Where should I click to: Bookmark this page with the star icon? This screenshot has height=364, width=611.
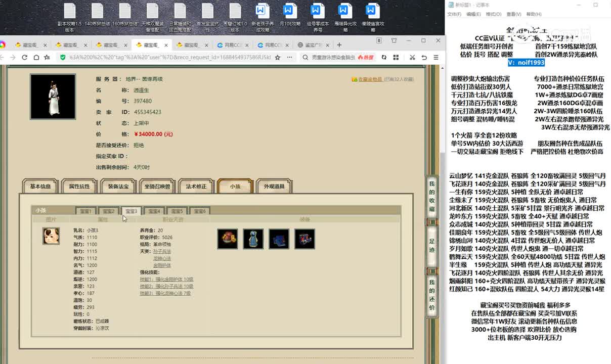278,58
